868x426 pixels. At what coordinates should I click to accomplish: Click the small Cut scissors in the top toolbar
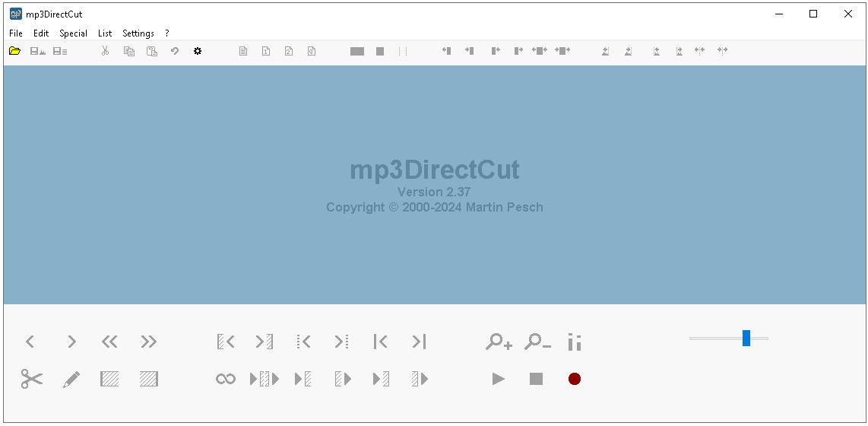coord(105,51)
